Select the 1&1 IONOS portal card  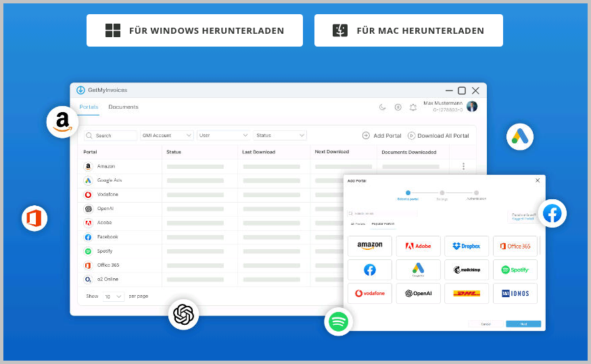click(515, 293)
